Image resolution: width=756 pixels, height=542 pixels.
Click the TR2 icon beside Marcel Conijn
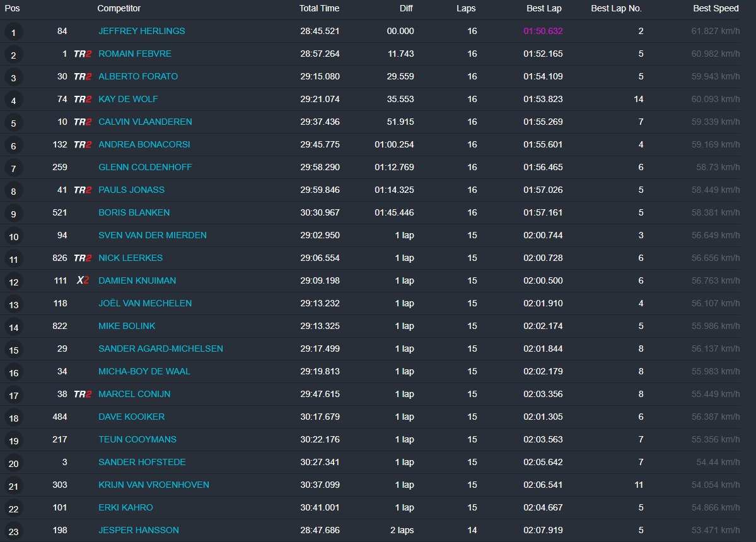click(83, 395)
